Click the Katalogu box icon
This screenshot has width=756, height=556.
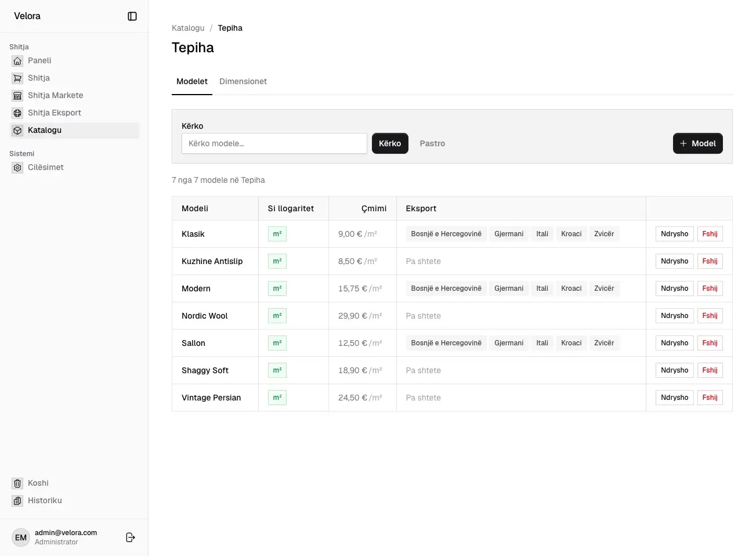(17, 130)
